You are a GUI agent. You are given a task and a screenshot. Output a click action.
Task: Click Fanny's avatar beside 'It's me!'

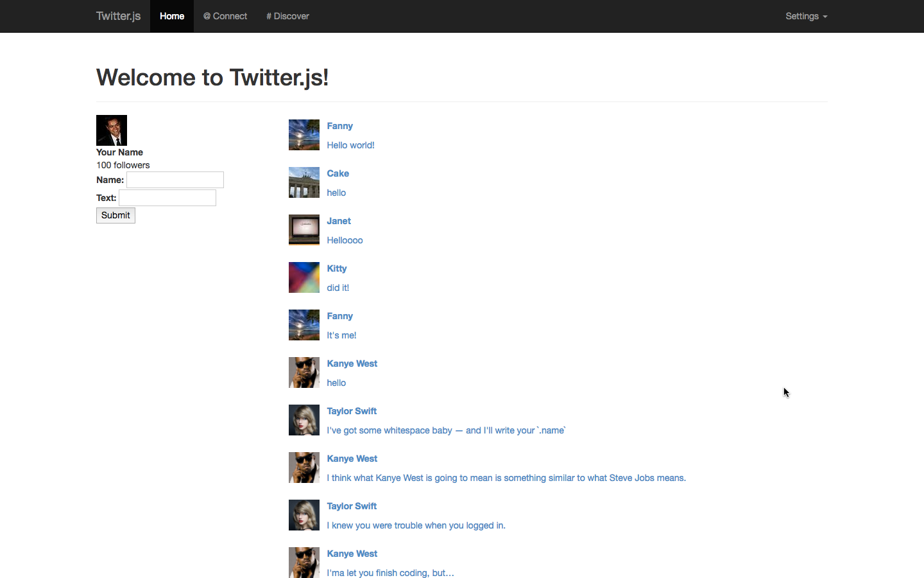coord(304,325)
